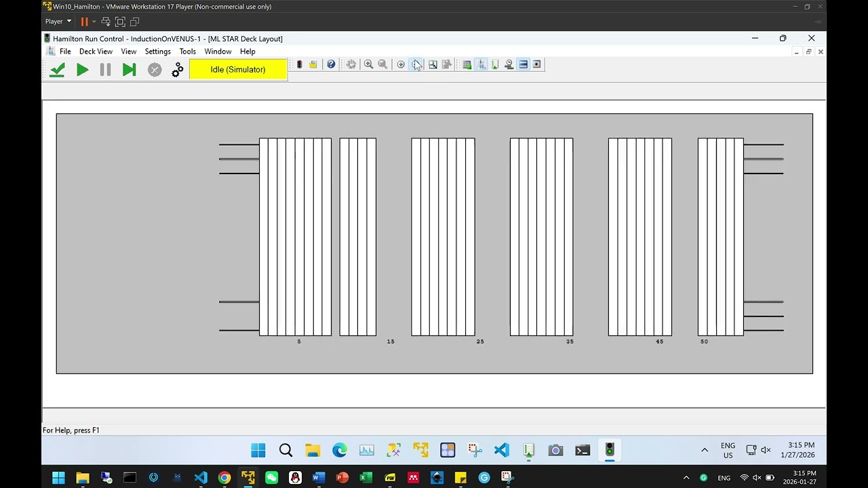Click the yellow folder toolbar icon
The height and width of the screenshot is (488, 868).
(x=313, y=64)
